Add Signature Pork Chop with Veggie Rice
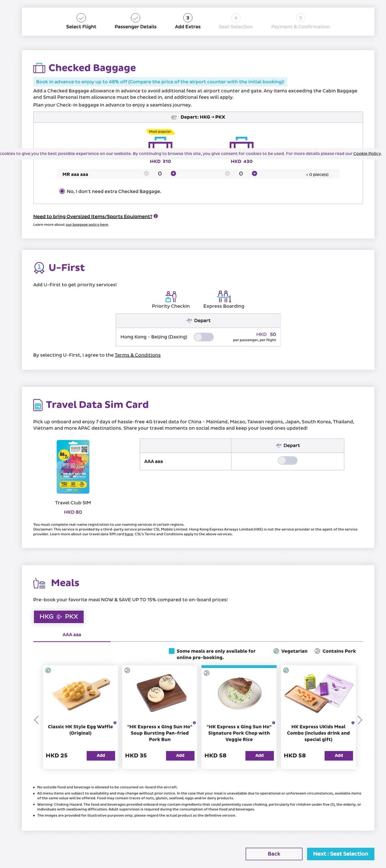 click(x=259, y=755)
